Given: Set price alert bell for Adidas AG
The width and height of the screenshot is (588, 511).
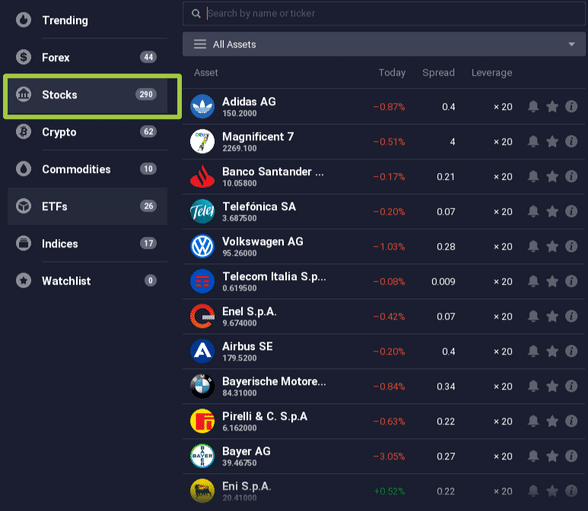Looking at the screenshot, I should 533,107.
